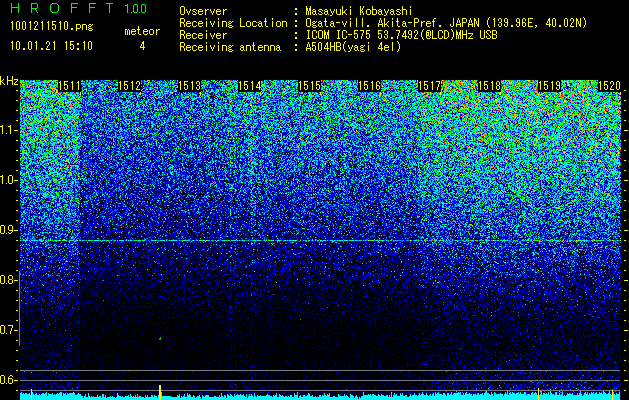Click the Receiving antenna label

230,47
